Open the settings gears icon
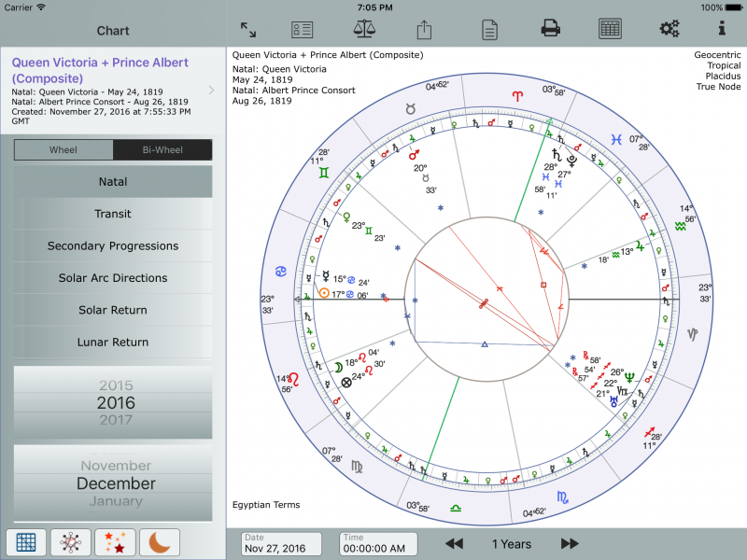This screenshot has width=747, height=560. point(669,29)
